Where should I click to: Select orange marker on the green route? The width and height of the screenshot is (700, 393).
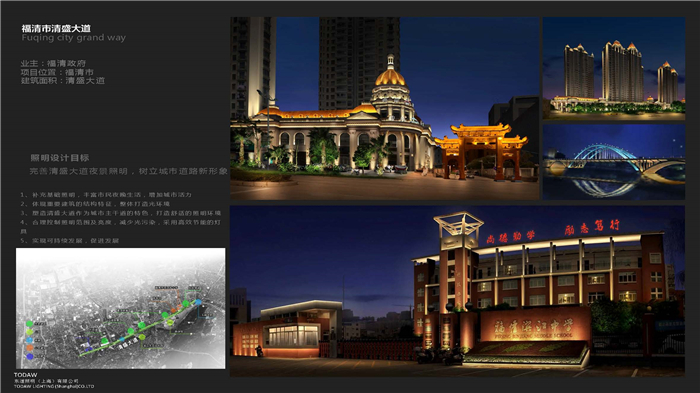(x=173, y=310)
